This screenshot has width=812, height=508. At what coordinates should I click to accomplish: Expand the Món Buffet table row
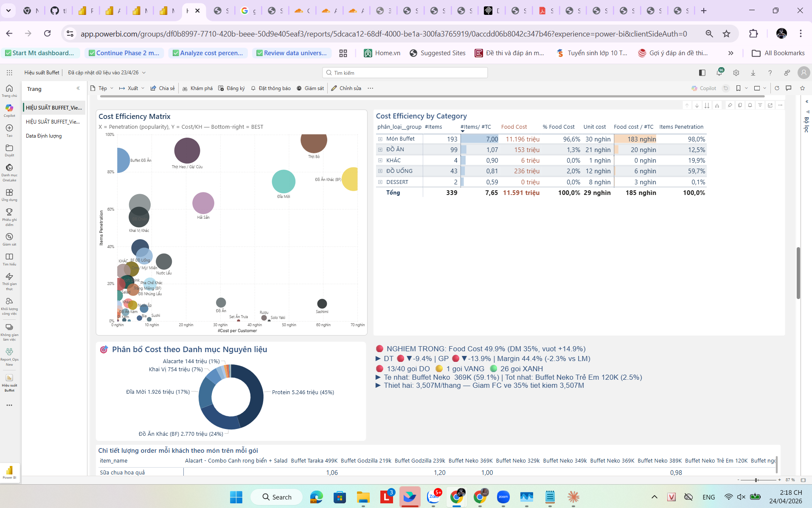coord(380,139)
